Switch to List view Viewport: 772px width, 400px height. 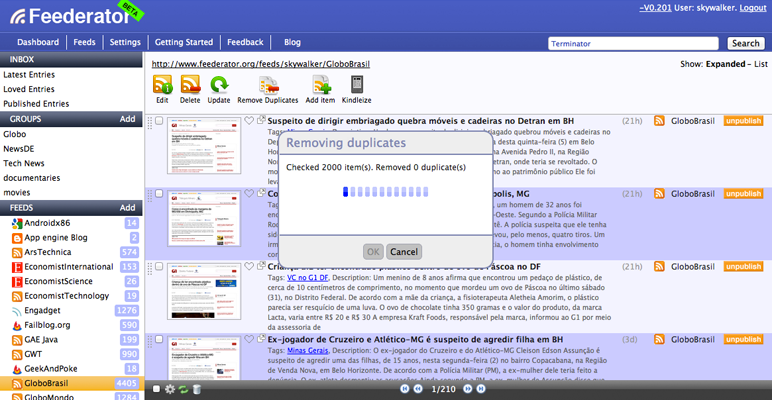(761, 64)
